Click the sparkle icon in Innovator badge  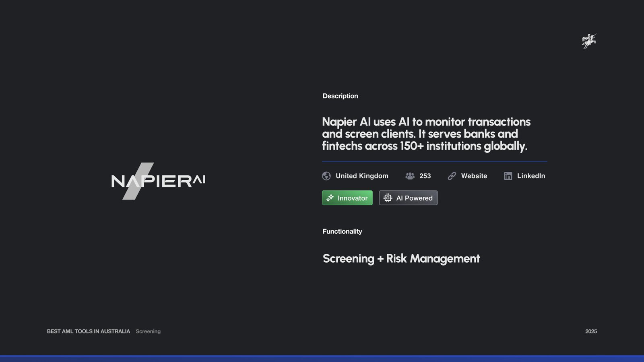coord(330,198)
